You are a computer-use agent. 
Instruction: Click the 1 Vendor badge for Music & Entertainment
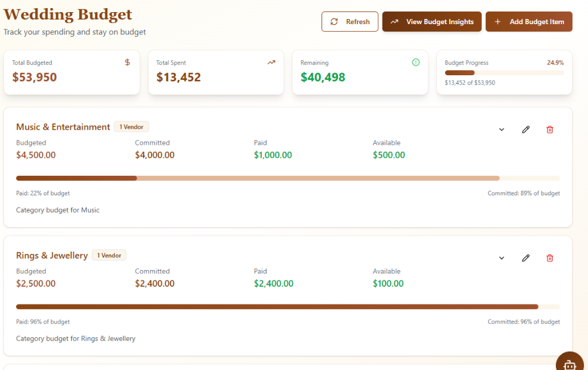pyautogui.click(x=131, y=127)
